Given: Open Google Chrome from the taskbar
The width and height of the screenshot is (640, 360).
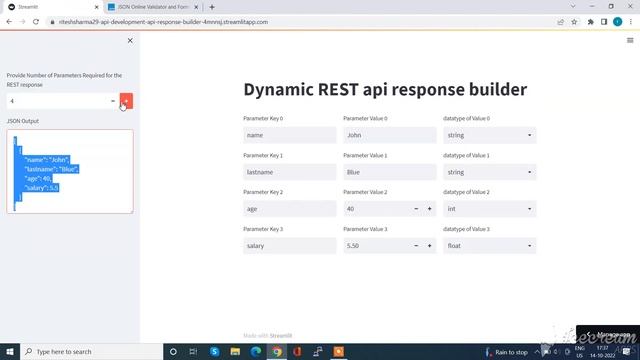Looking at the screenshot, I should point(277,351).
